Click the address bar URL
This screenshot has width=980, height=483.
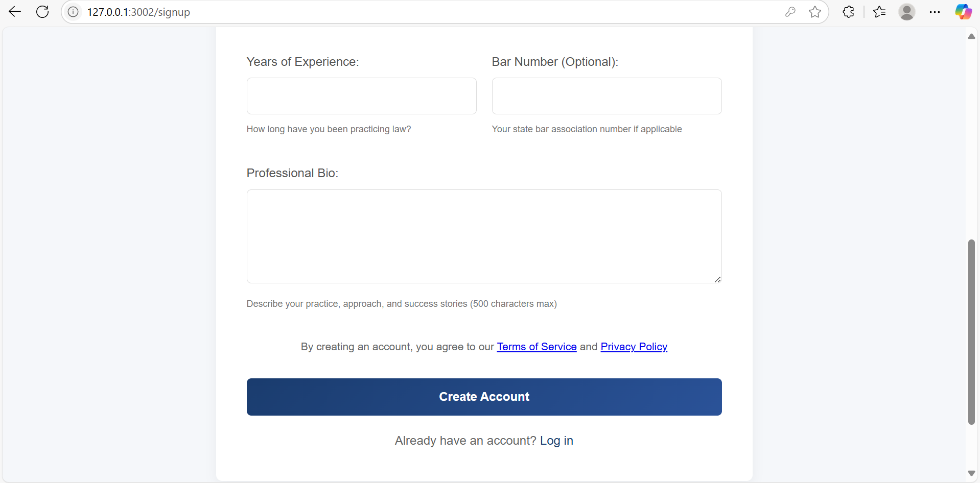[x=138, y=12]
